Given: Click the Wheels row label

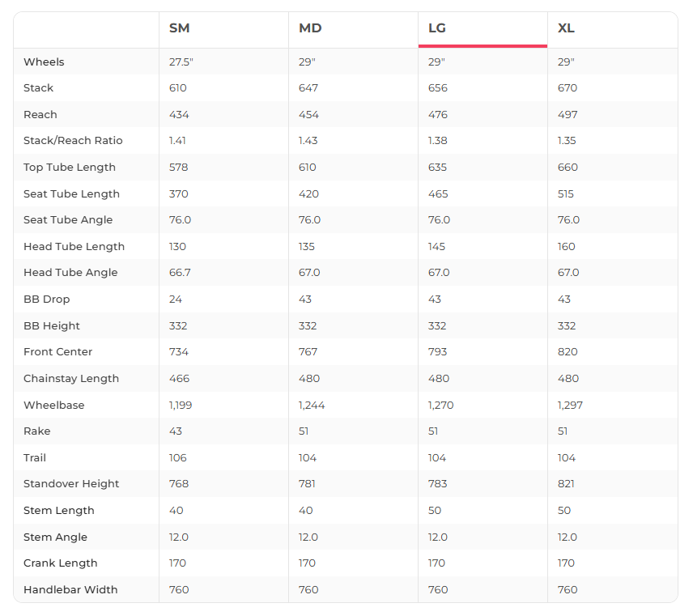Looking at the screenshot, I should click(x=44, y=62).
